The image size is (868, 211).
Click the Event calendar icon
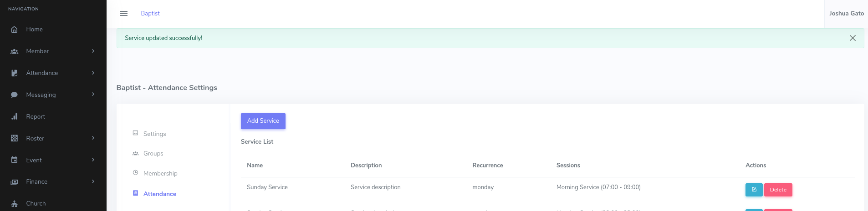(x=15, y=160)
